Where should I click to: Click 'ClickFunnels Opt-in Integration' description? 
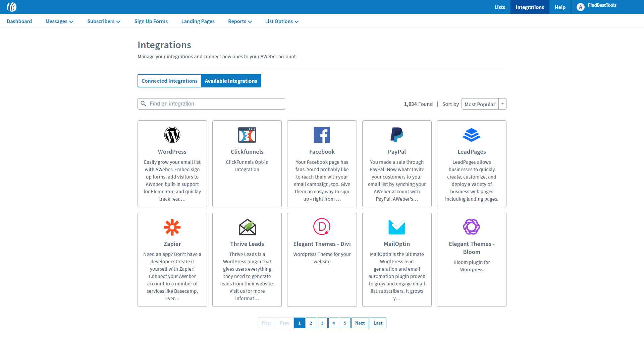pyautogui.click(x=247, y=166)
